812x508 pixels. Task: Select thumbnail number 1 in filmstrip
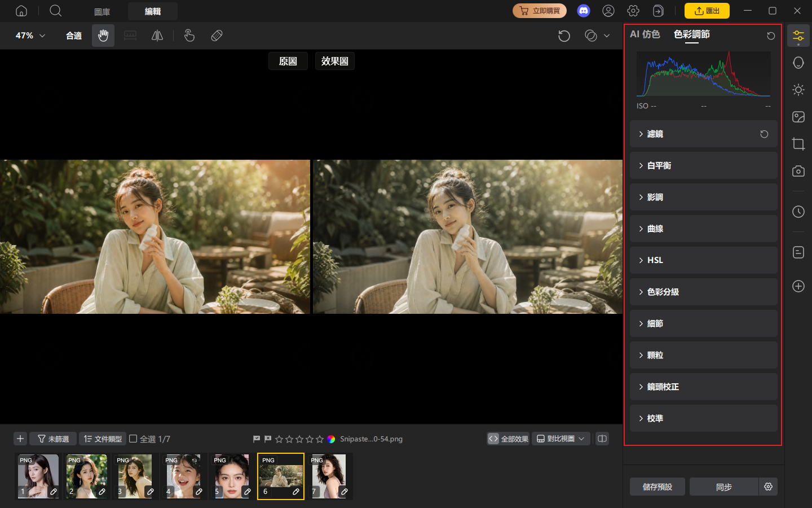(x=38, y=476)
